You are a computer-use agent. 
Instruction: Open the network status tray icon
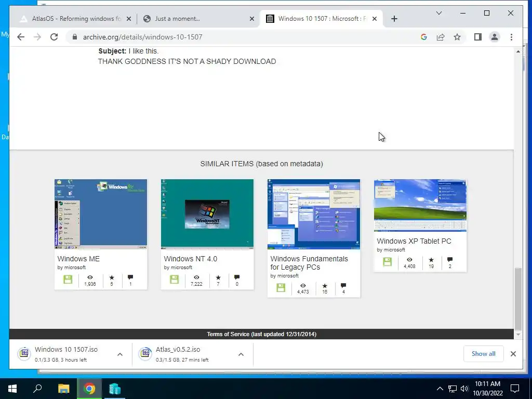tap(453, 389)
